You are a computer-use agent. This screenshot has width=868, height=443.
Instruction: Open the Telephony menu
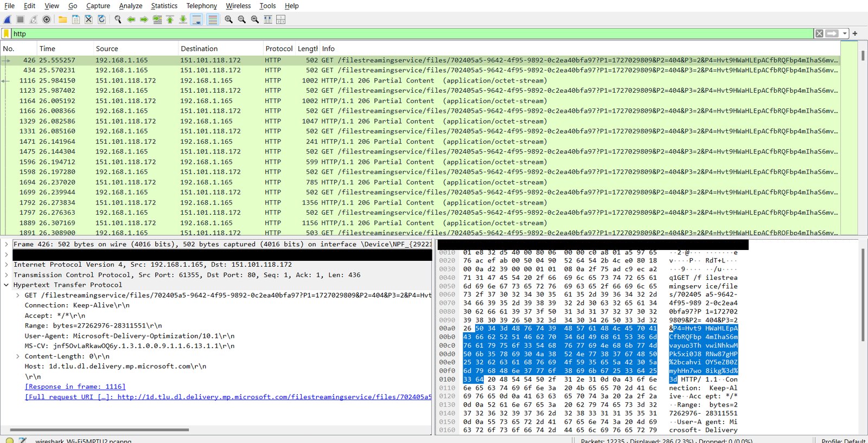(x=202, y=6)
